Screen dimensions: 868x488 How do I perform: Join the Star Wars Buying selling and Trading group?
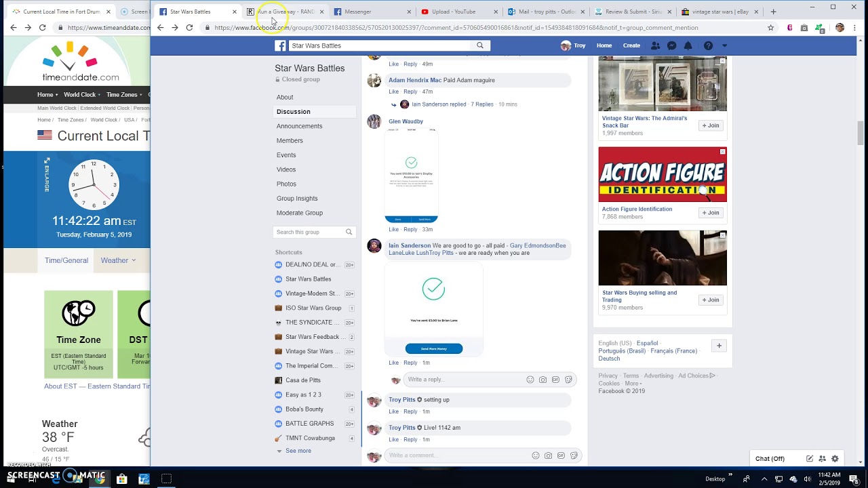coord(711,300)
